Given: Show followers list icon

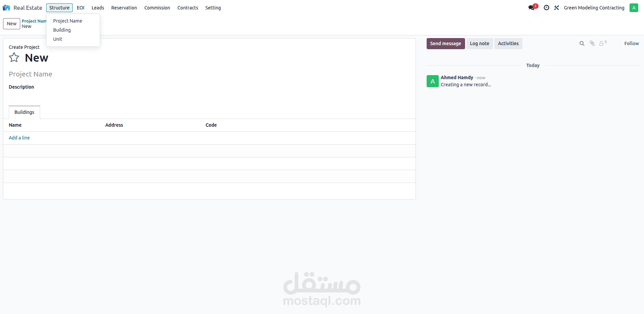Looking at the screenshot, I should click(603, 43).
